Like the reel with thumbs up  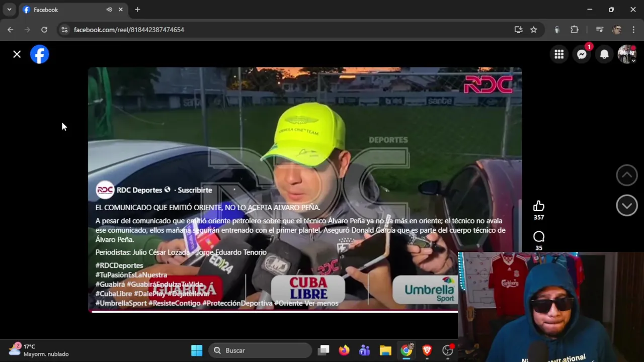pyautogui.click(x=539, y=206)
